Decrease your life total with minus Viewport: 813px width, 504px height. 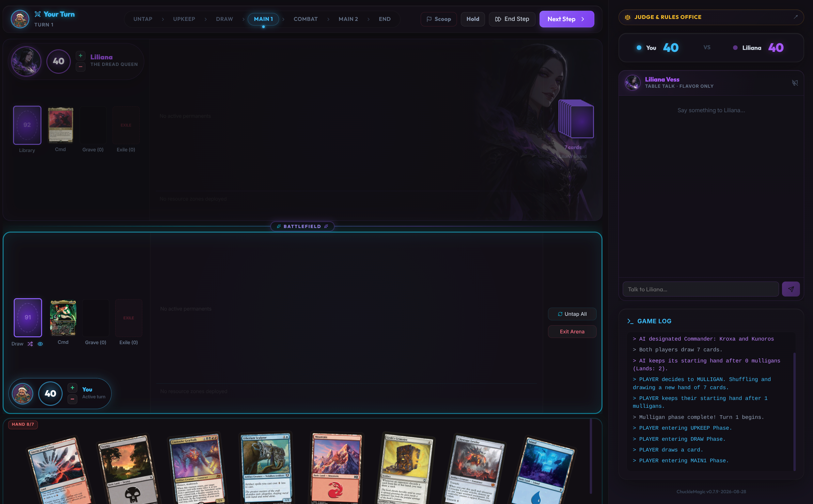(x=72, y=399)
